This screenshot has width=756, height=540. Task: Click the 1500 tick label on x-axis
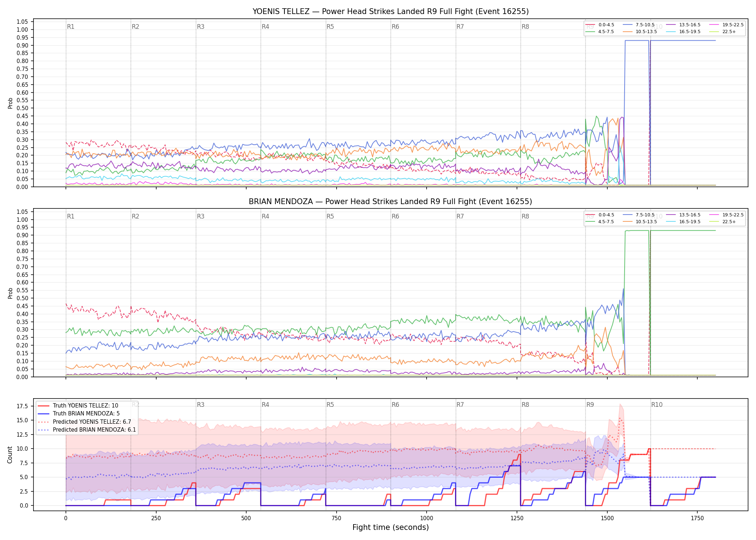(607, 518)
